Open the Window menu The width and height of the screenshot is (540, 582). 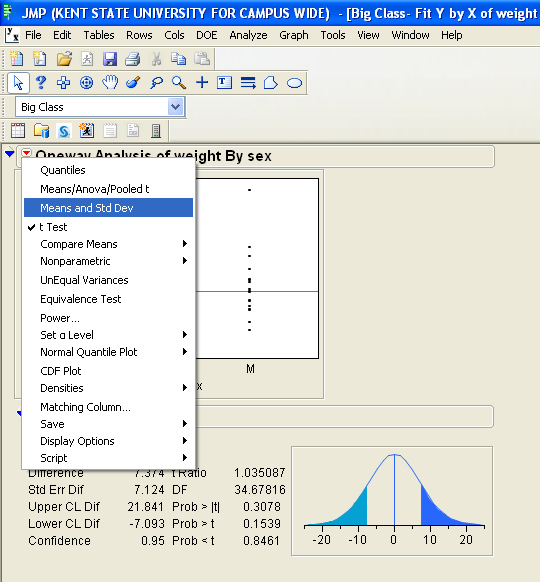410,35
